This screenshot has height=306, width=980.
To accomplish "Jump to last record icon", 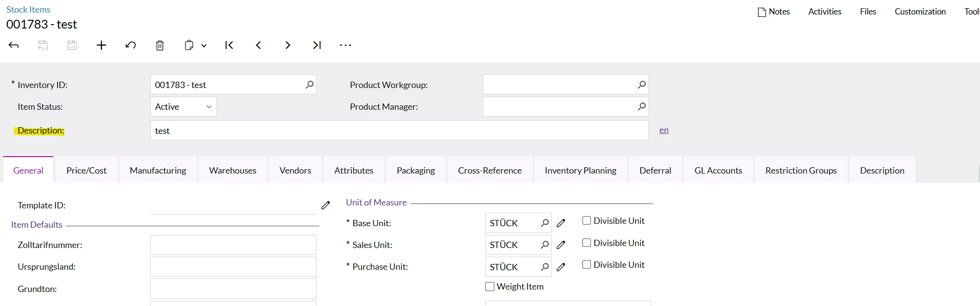I will [317, 45].
